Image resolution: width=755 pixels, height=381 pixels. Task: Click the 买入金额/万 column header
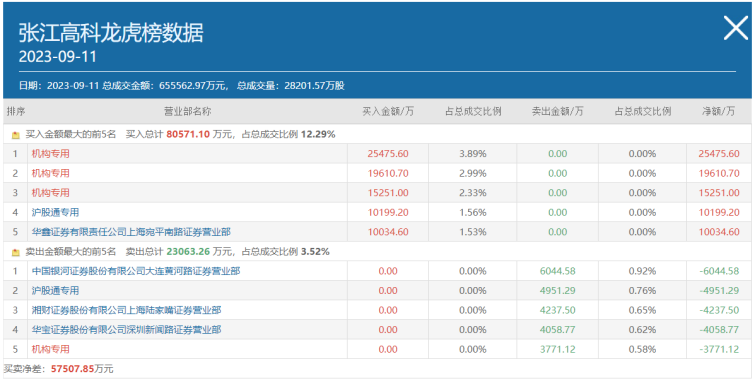388,112
